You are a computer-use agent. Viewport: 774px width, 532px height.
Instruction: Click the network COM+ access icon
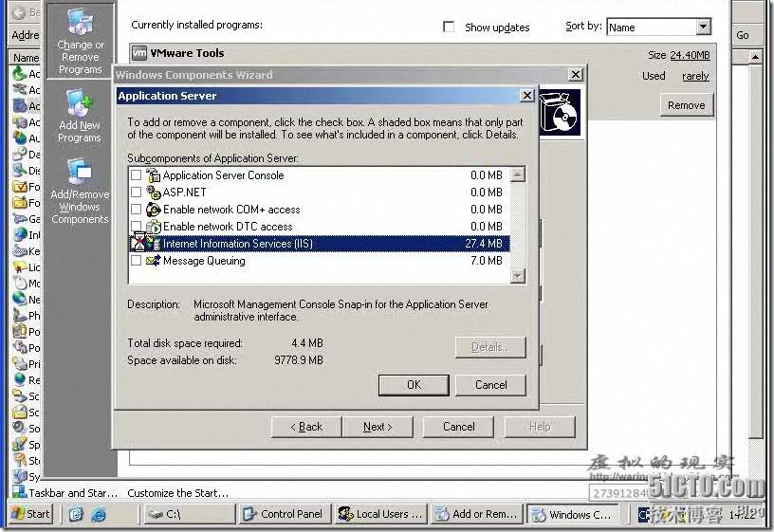pyautogui.click(x=154, y=210)
